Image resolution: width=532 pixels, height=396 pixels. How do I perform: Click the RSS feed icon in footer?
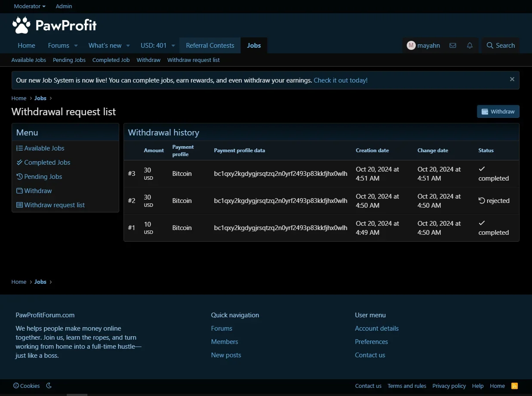pyautogui.click(x=514, y=386)
